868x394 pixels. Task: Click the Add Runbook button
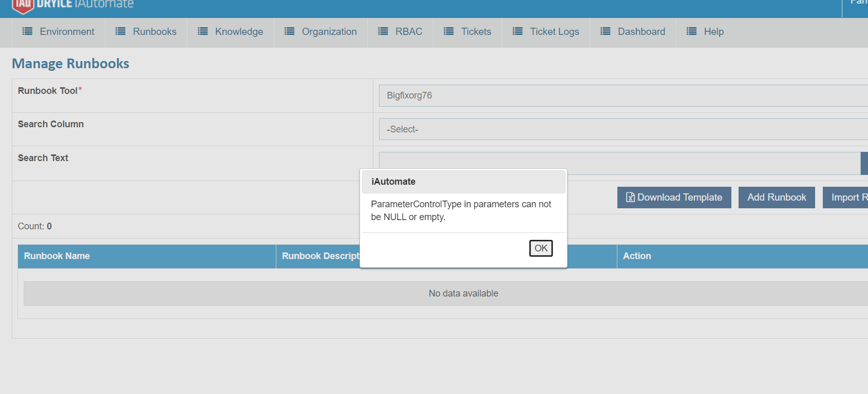point(777,198)
